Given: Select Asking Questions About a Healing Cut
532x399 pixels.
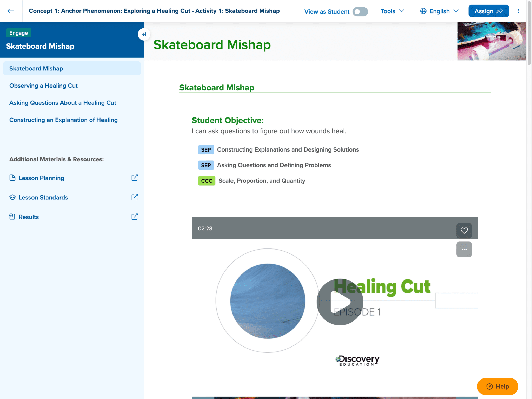Looking at the screenshot, I should [63, 103].
